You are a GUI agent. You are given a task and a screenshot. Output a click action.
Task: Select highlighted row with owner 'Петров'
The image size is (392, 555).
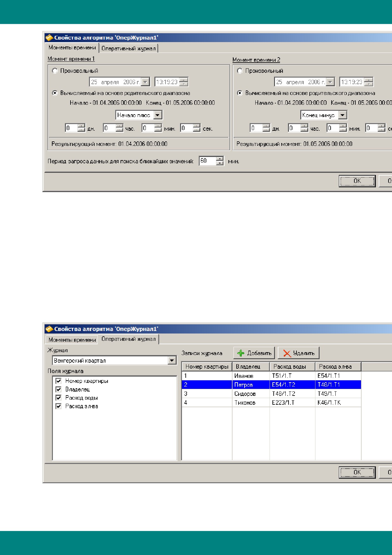pos(271,385)
